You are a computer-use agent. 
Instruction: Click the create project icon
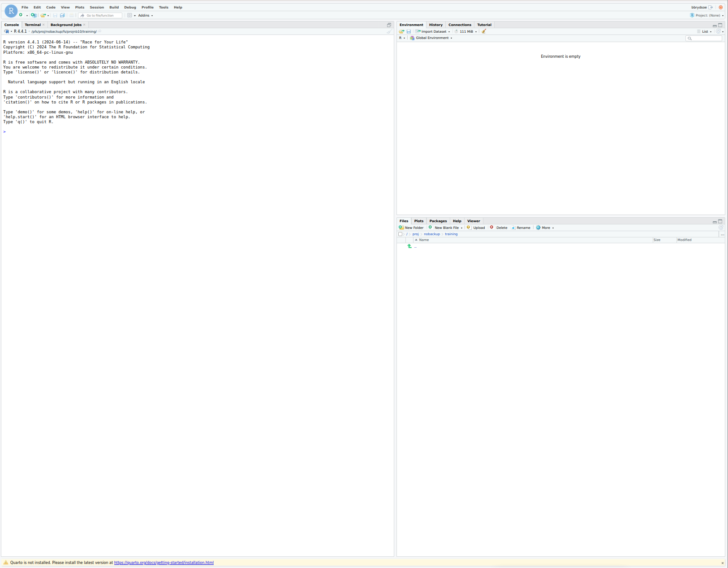pos(34,15)
